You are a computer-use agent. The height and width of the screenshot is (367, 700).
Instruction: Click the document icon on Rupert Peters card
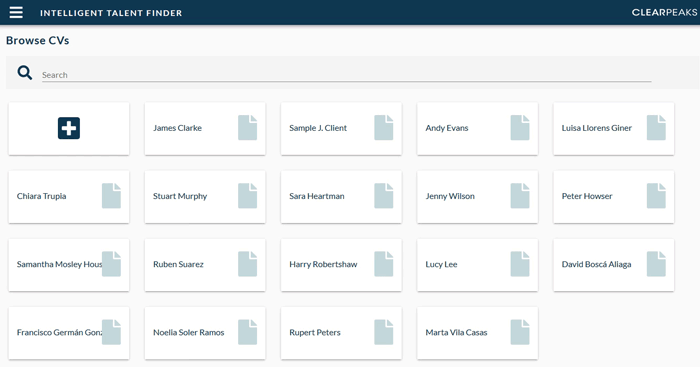[x=383, y=332]
